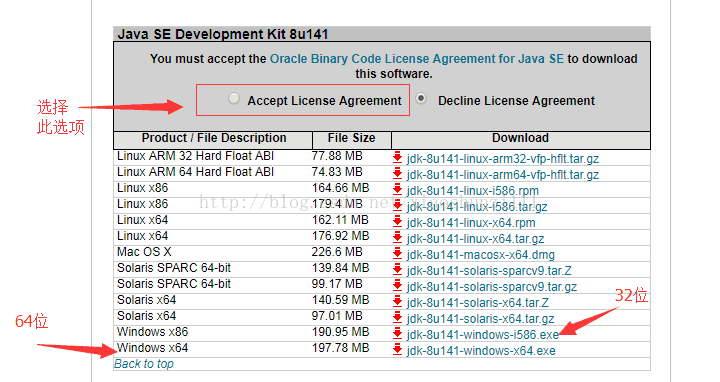
Task: Click download icon for solaris-x64.tar.gz
Action: 398,318
